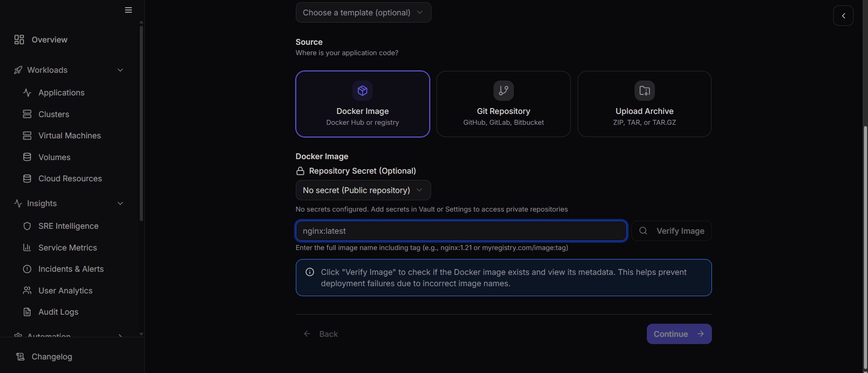Select the Git Repository source option
The height and width of the screenshot is (373, 868).
click(x=503, y=104)
